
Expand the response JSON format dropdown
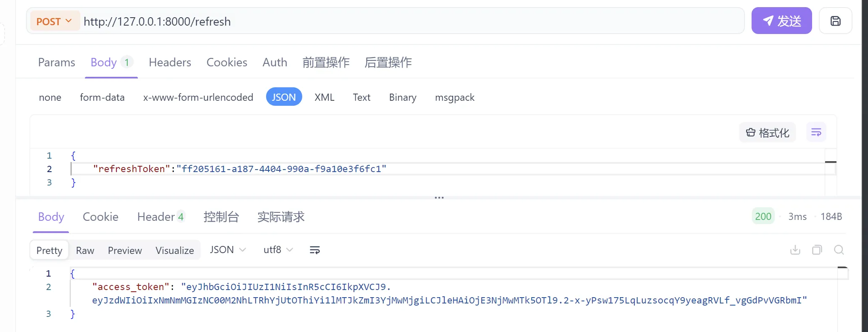(228, 250)
